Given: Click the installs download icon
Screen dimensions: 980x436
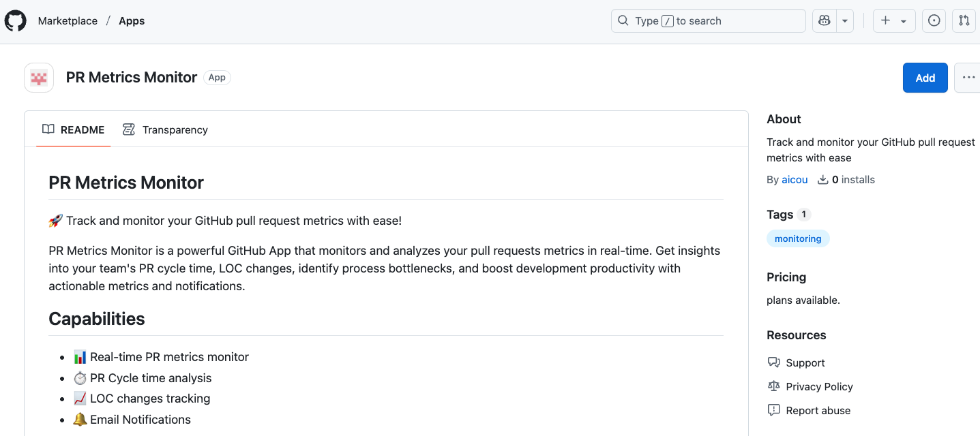Looking at the screenshot, I should (822, 180).
